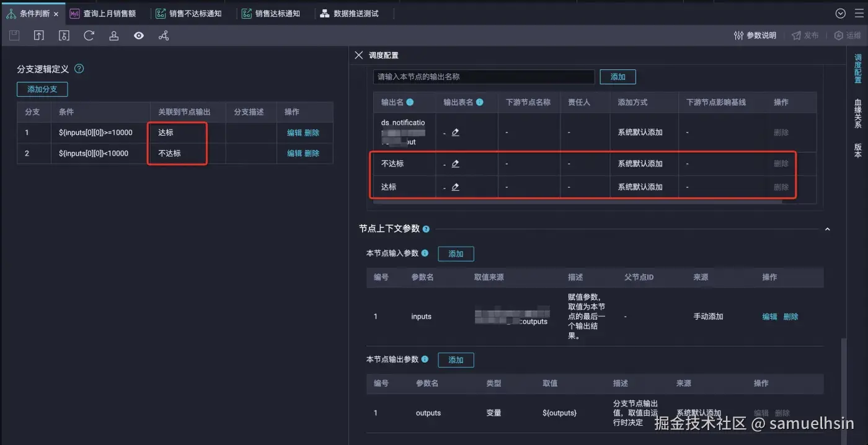Click the ${outputs} value cell

559,413
